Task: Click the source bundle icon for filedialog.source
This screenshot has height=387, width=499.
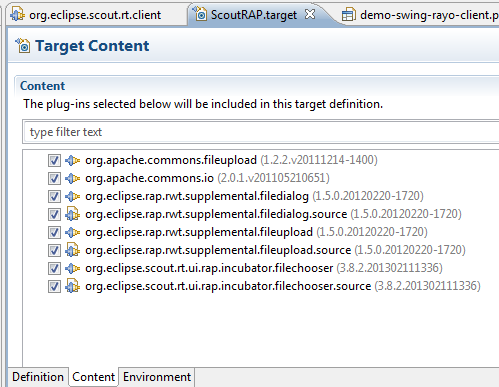Action: 72,214
